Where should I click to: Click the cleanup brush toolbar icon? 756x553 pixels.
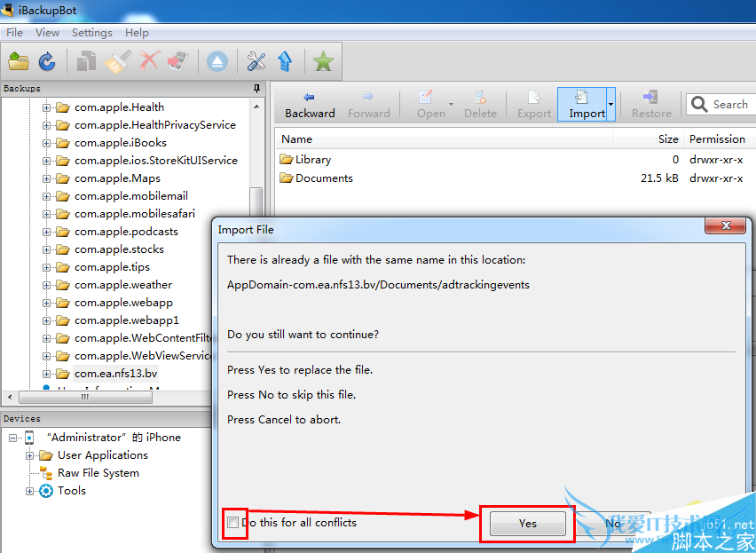117,62
